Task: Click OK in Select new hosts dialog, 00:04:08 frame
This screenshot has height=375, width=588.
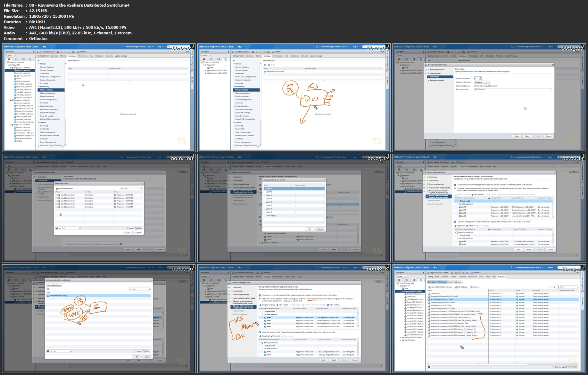Action: (x=127, y=232)
